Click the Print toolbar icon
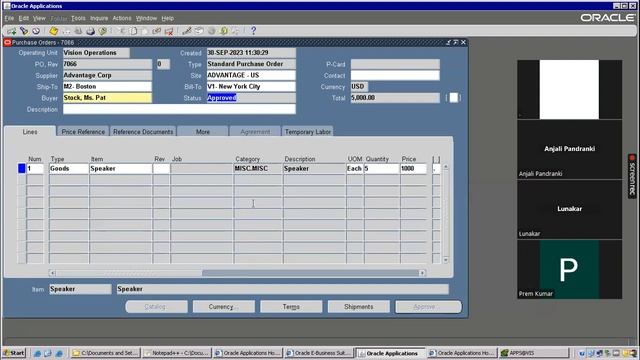640x360 pixels. click(90, 31)
